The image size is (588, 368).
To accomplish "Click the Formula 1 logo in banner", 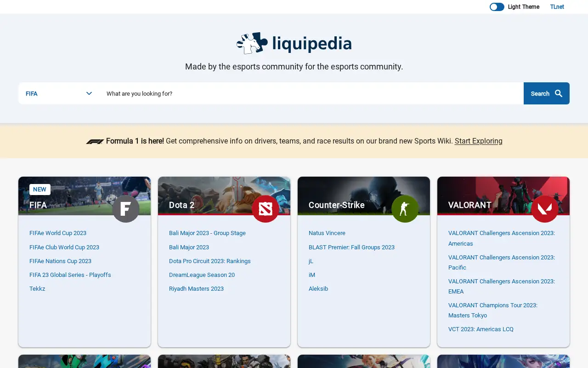I will point(95,141).
